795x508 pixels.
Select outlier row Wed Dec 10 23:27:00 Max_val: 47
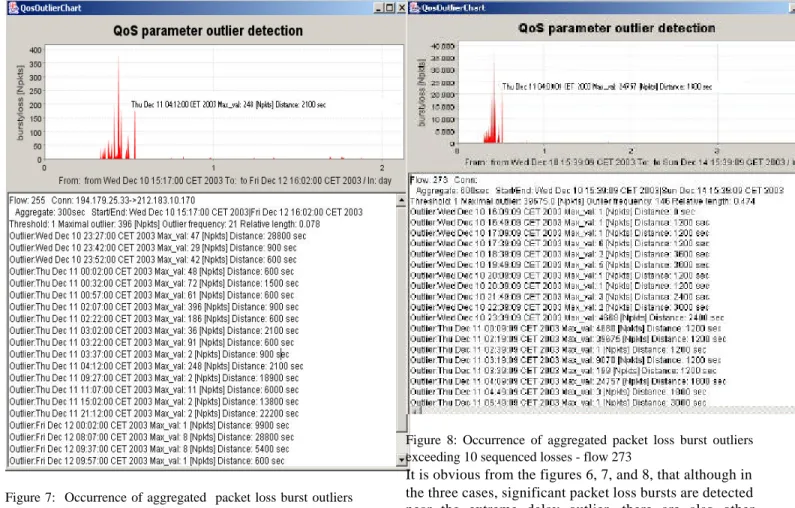[158, 236]
